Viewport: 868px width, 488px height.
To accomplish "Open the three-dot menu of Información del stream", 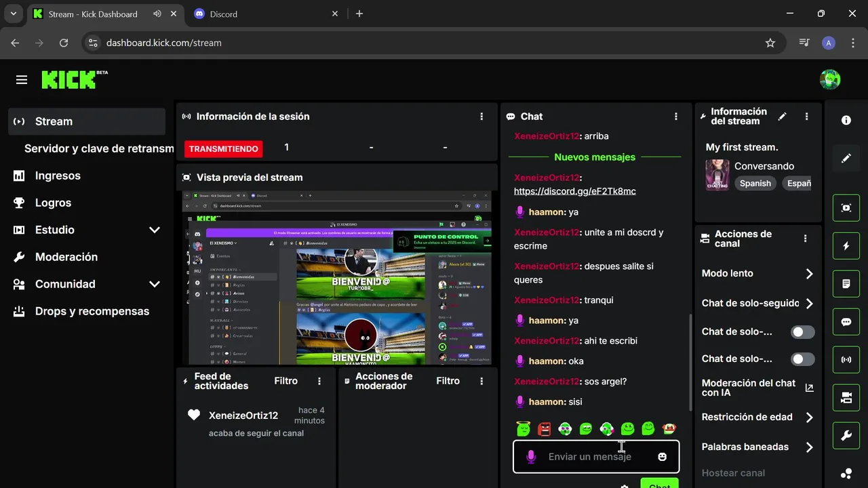I will pyautogui.click(x=806, y=117).
